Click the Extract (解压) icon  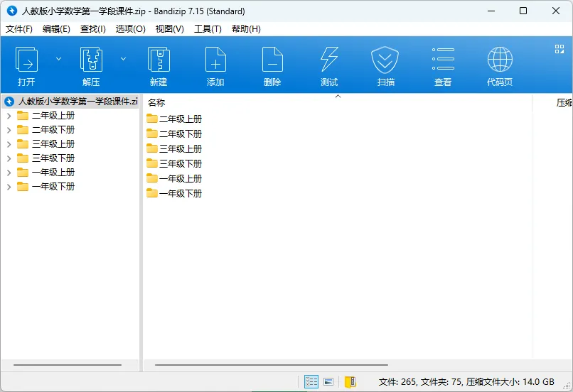click(x=91, y=60)
